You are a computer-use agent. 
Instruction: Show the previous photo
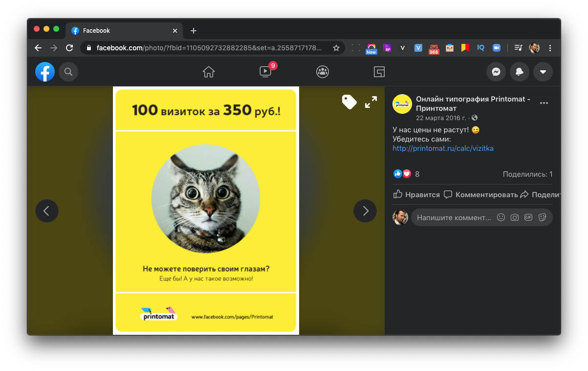tap(47, 211)
